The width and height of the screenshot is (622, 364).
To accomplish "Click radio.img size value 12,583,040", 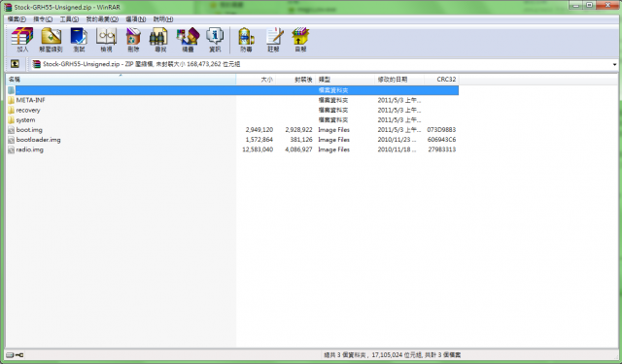I will [258, 149].
